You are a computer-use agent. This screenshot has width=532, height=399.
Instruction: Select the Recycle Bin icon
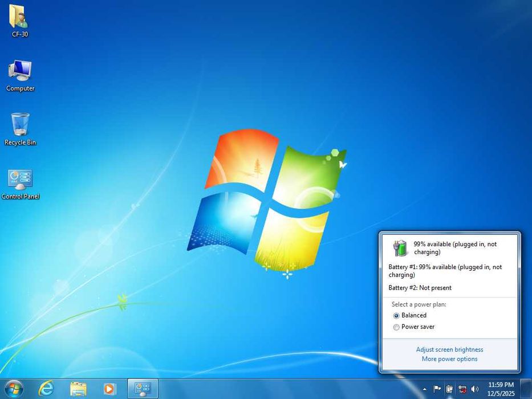click(20, 129)
